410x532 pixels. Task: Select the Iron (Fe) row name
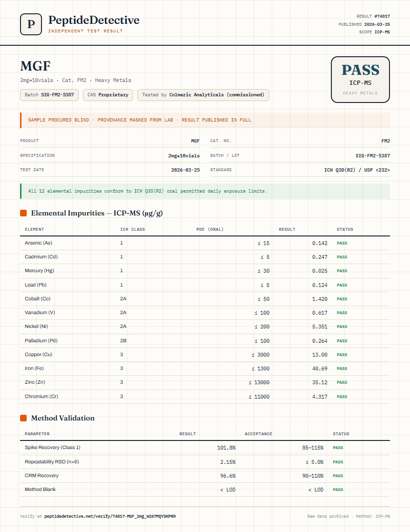(x=34, y=368)
